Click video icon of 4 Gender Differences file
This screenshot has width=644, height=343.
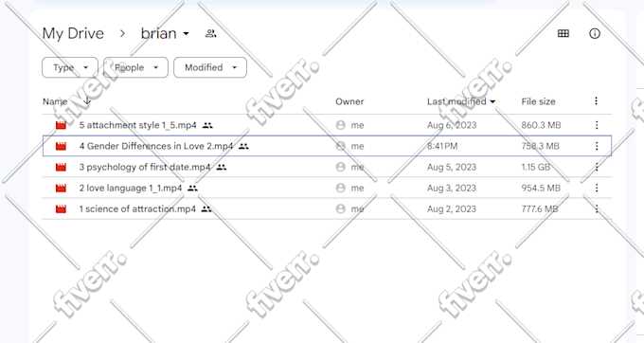(x=61, y=146)
